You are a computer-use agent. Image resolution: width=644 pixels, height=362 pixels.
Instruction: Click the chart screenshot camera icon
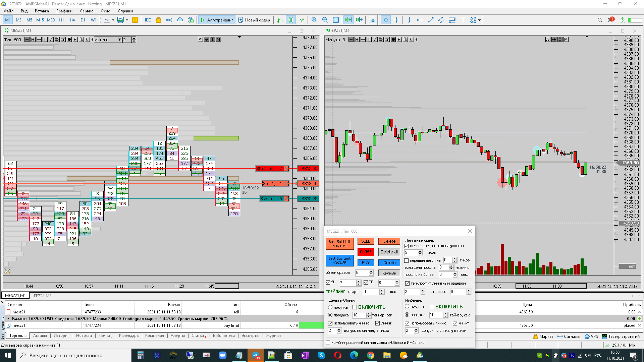[372, 20]
